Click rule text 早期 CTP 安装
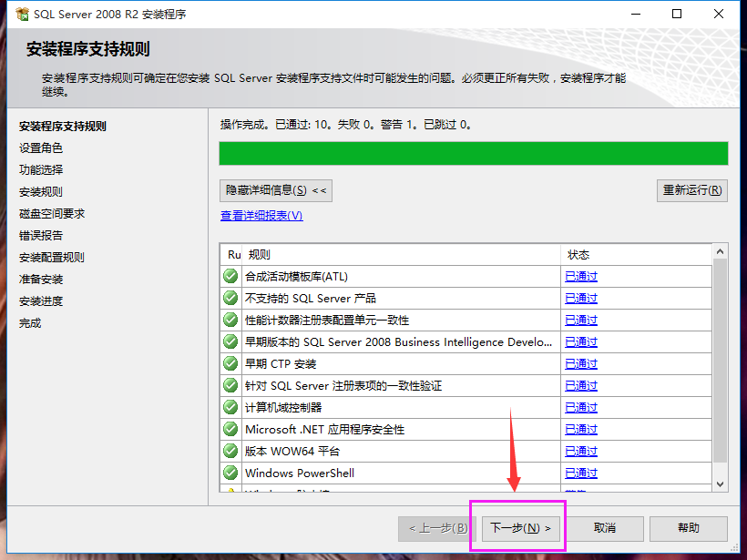 click(281, 364)
